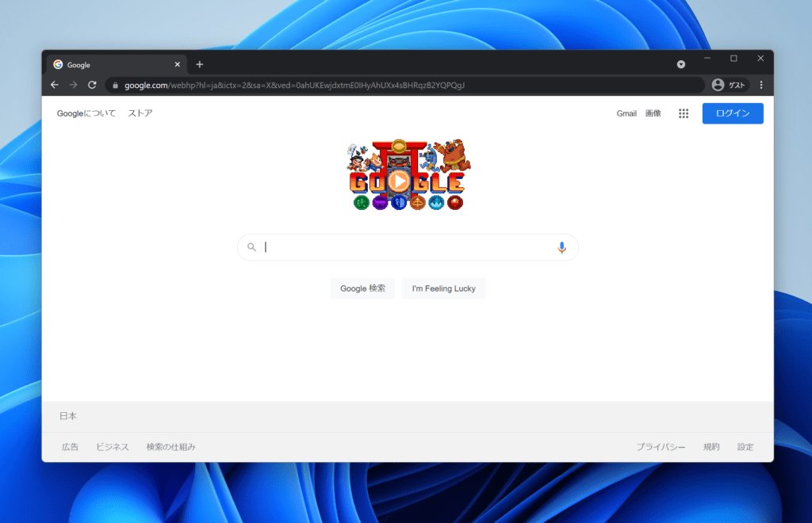Click the 日本 region text in the footer
Viewport: 812px width, 523px height.
pyautogui.click(x=68, y=416)
